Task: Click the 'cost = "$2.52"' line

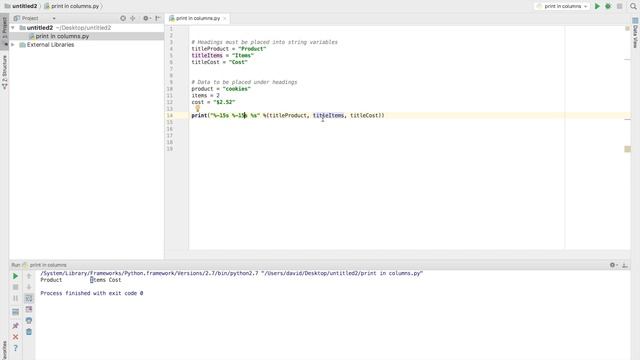Action: point(213,102)
